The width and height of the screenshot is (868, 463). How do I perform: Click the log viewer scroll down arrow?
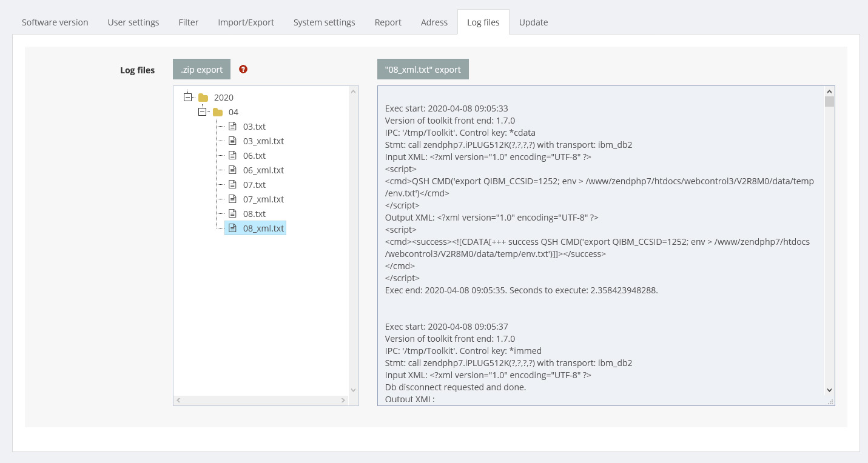point(829,390)
